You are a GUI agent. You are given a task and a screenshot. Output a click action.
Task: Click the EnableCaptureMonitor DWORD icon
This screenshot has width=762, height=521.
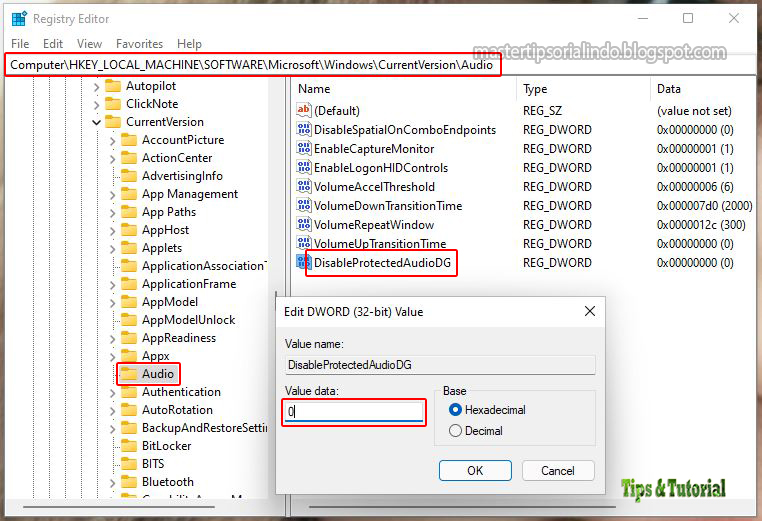click(x=303, y=148)
